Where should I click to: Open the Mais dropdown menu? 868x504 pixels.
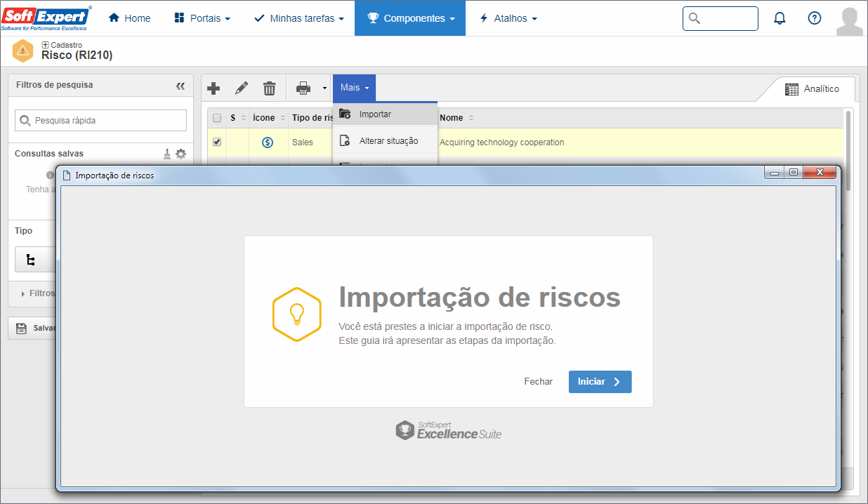pyautogui.click(x=355, y=88)
